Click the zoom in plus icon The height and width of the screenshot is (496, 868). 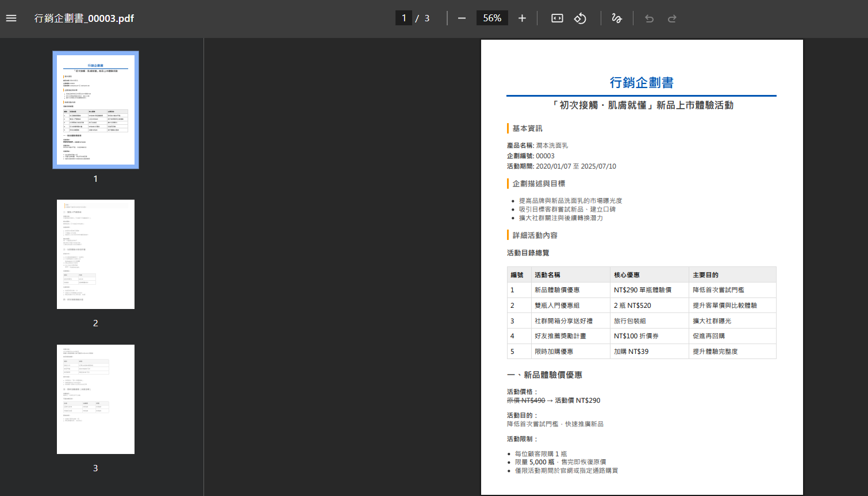point(522,18)
